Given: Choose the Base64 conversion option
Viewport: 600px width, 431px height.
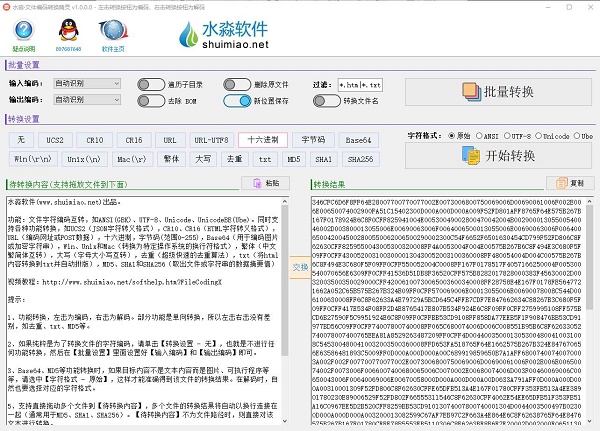Looking at the screenshot, I should point(358,139).
